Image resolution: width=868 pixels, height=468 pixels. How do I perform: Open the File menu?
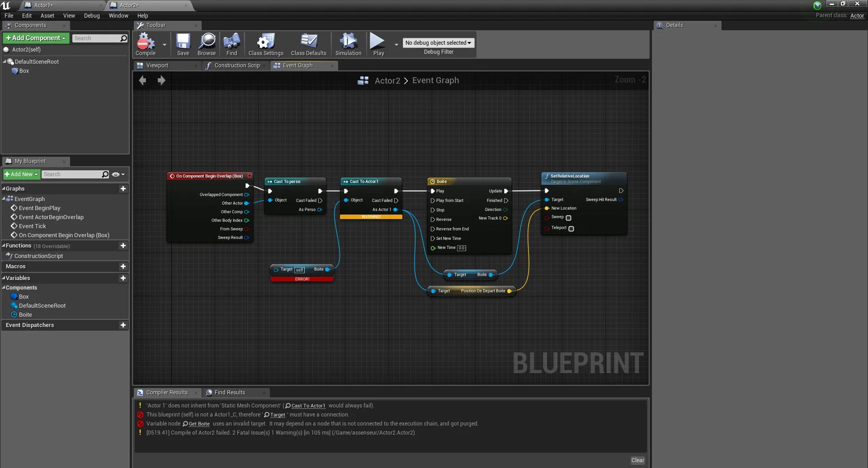[x=9, y=16]
